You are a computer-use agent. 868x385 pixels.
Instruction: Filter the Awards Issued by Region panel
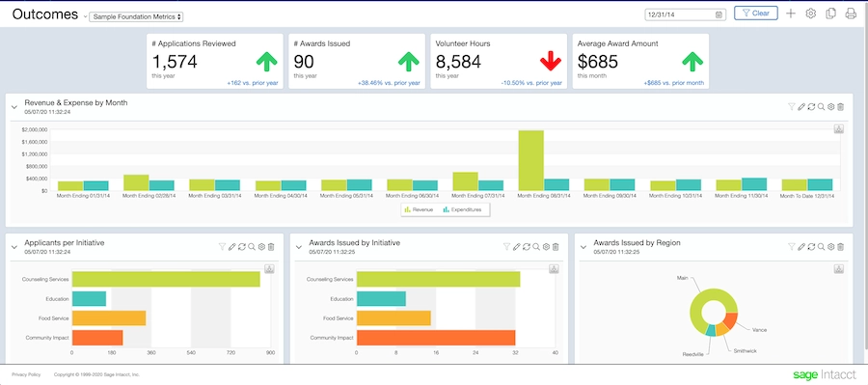792,247
